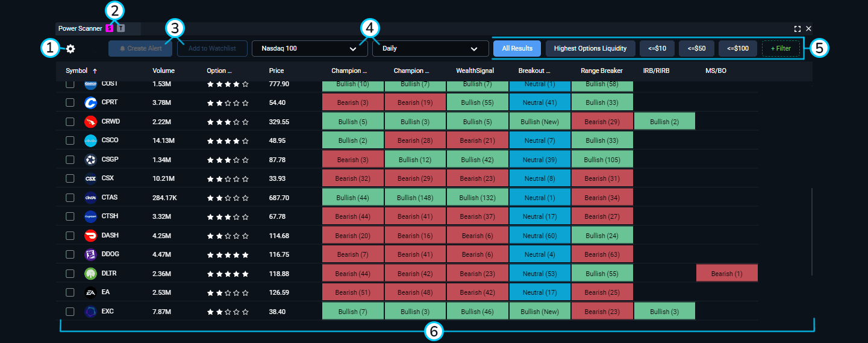868x343 pixels.
Task: Click DLTR option star rating
Action: pos(228,274)
